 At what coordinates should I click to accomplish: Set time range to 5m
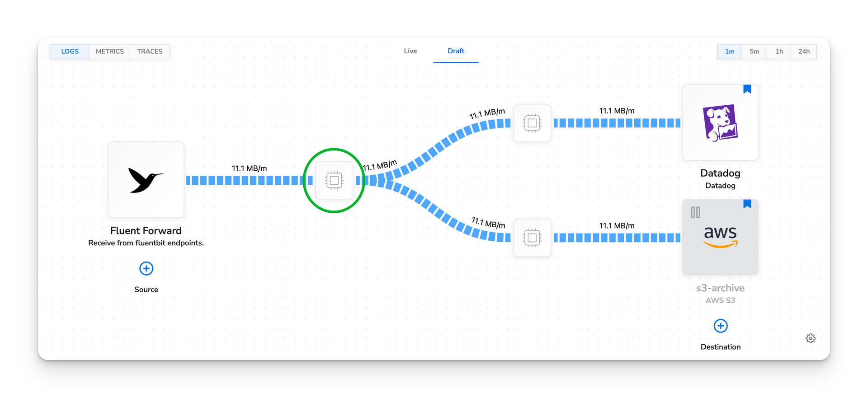point(754,52)
